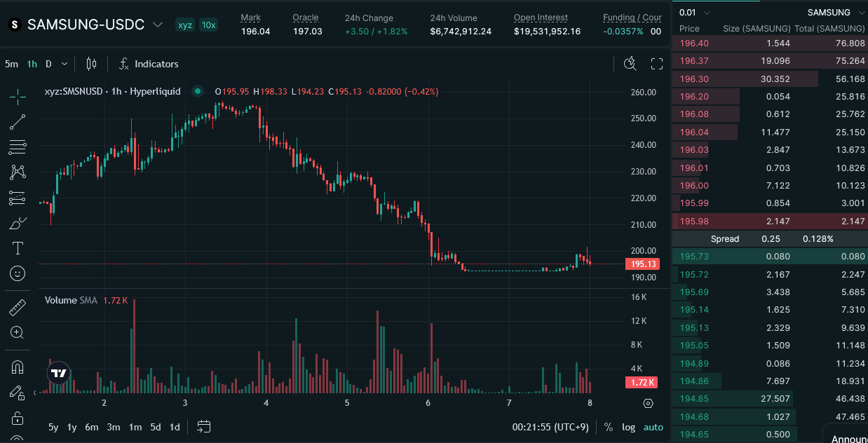The height and width of the screenshot is (443, 868).
Task: Select the trend line drawing tool
Action: [x=18, y=122]
